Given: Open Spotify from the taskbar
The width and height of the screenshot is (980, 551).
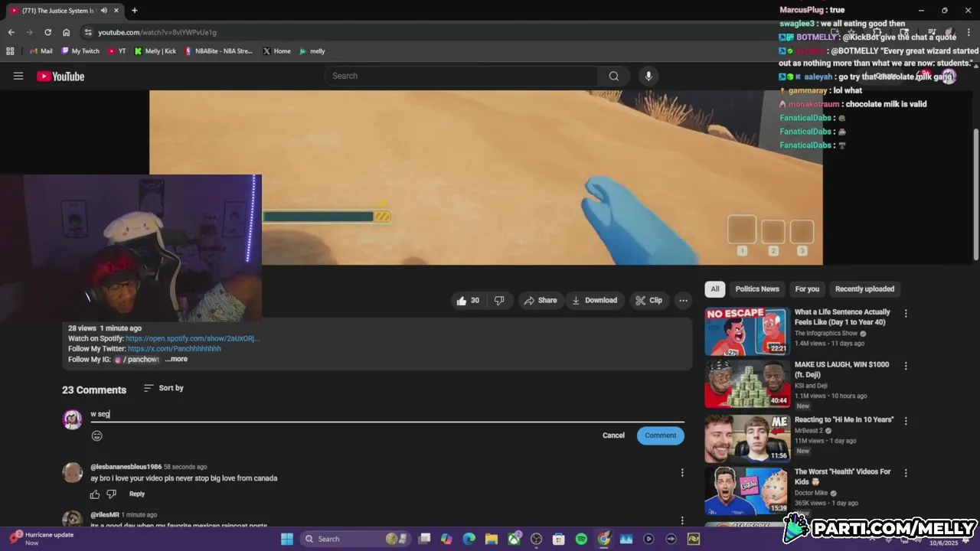Looking at the screenshot, I should [581, 539].
